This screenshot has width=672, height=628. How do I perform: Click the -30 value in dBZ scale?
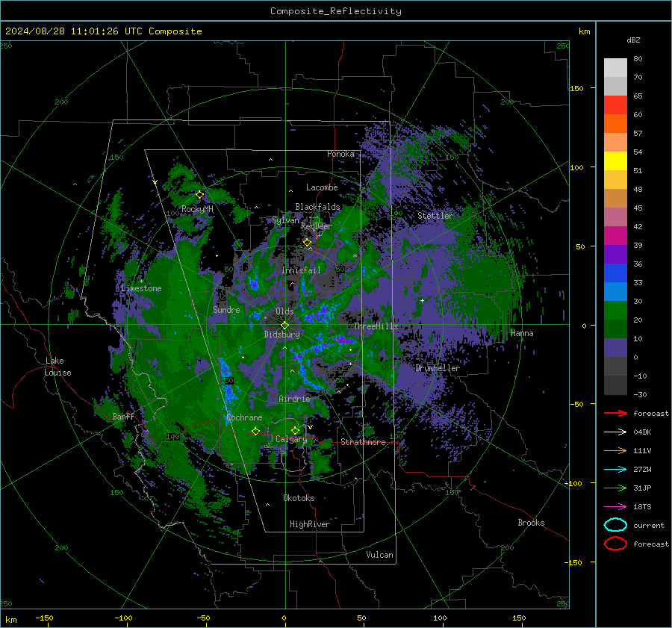pyautogui.click(x=640, y=394)
